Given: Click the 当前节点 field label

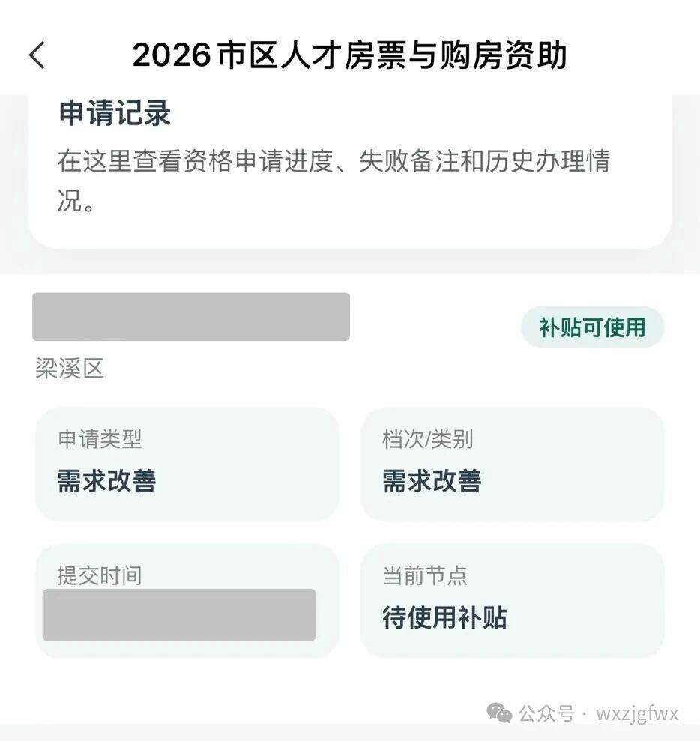Looking at the screenshot, I should (x=425, y=575).
